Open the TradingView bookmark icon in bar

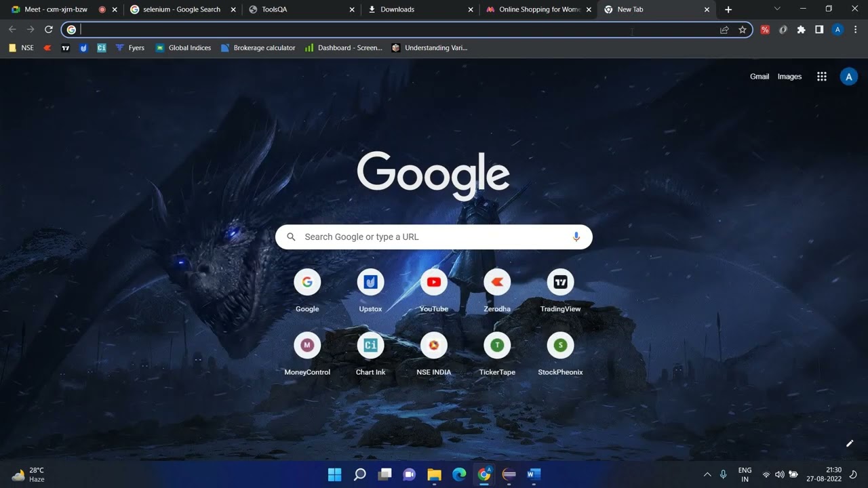(x=66, y=48)
